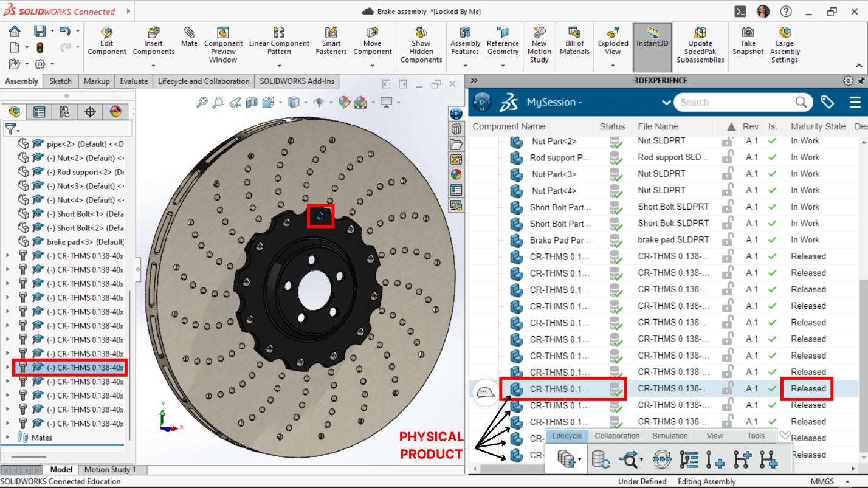Collapse the 3DEXPERIENCE panel double arrow

(x=475, y=80)
